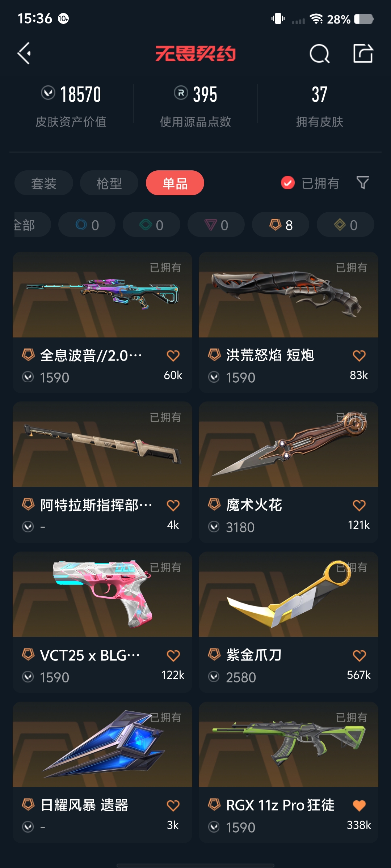Select the blue tier filter chip
The height and width of the screenshot is (868, 391).
[87, 225]
